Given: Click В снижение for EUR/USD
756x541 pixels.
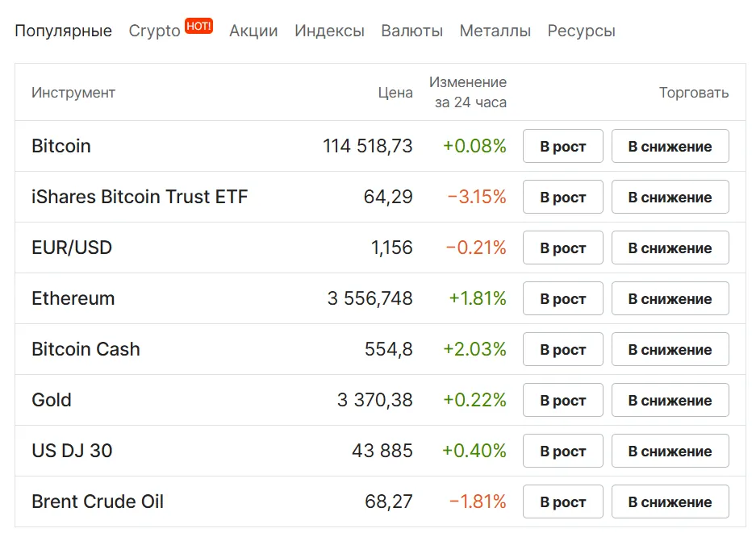Looking at the screenshot, I should [x=670, y=248].
